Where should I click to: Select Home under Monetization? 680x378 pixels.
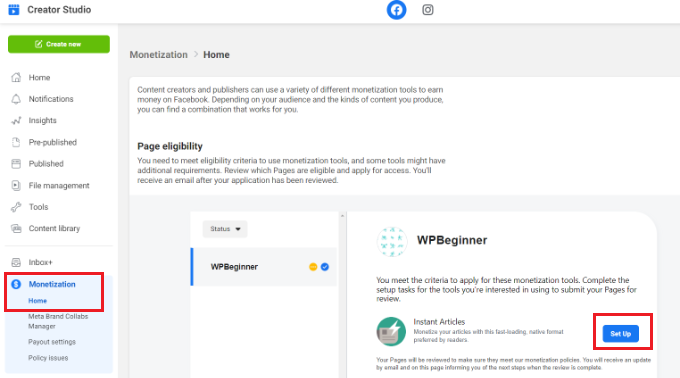click(x=38, y=300)
